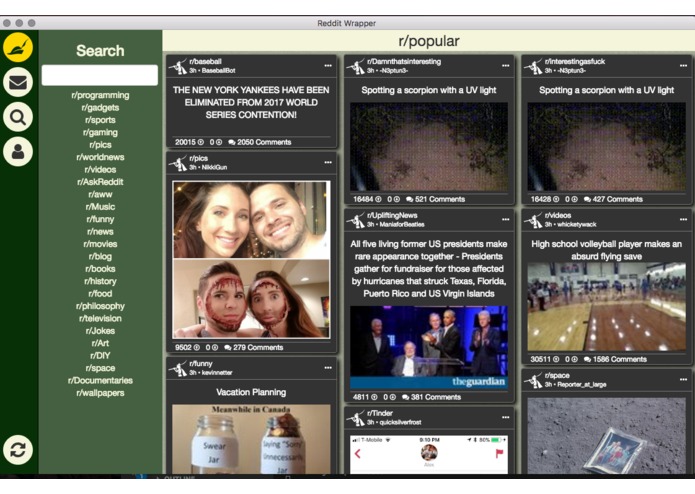The height and width of the screenshot is (494, 695).
Task: Visit r/blog from subreddit list
Action: tap(100, 257)
